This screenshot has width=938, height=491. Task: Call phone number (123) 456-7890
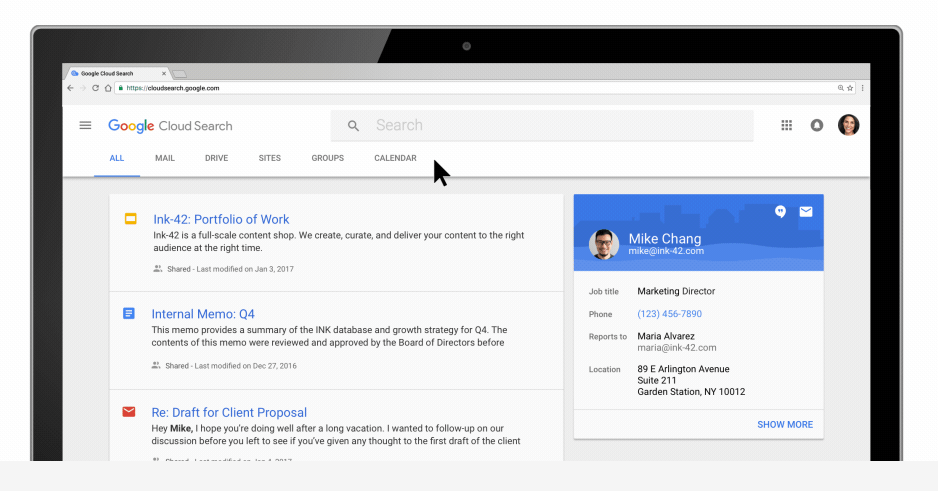point(669,314)
